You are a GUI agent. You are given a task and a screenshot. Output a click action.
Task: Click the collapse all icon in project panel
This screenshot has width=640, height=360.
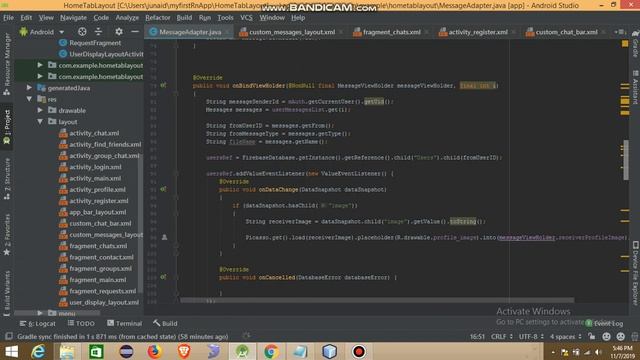point(98,32)
